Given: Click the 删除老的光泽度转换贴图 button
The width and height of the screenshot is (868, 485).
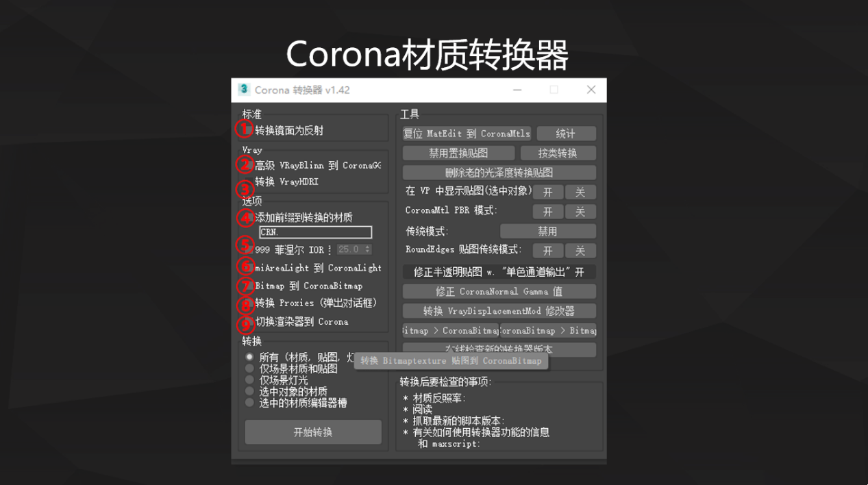Looking at the screenshot, I should [x=499, y=173].
